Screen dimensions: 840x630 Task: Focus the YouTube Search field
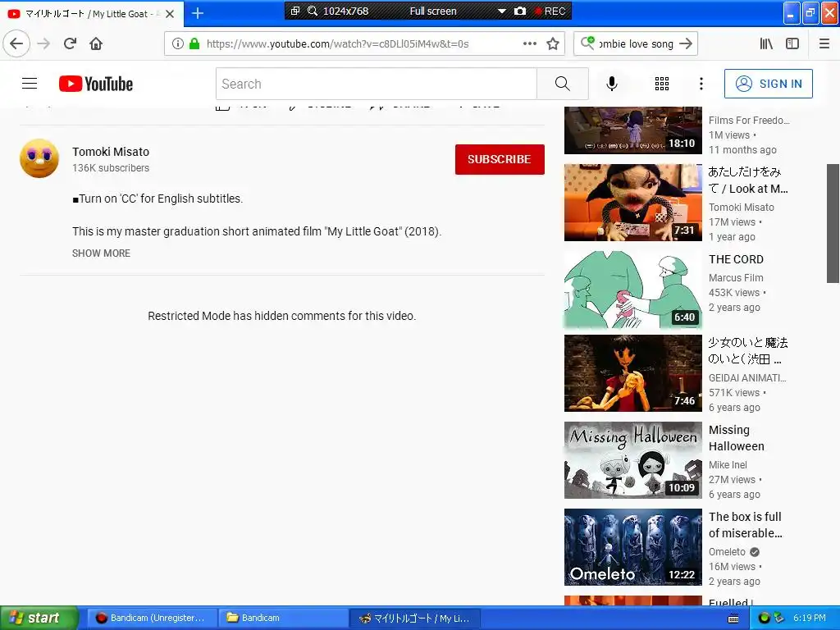pyautogui.click(x=376, y=84)
